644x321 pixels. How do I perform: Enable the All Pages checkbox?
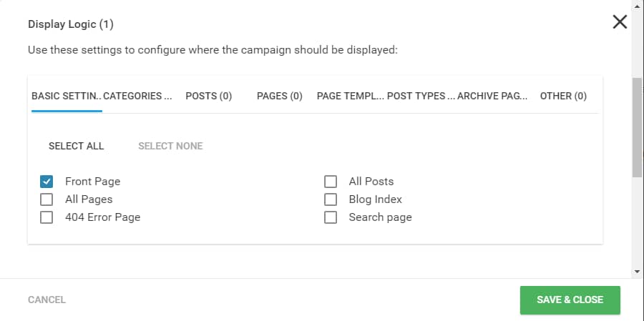(47, 199)
